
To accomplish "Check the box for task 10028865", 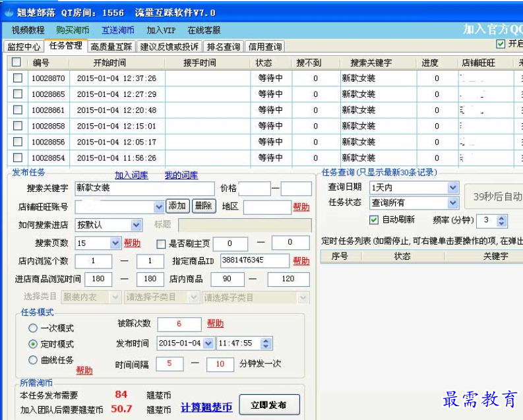I will (18, 94).
